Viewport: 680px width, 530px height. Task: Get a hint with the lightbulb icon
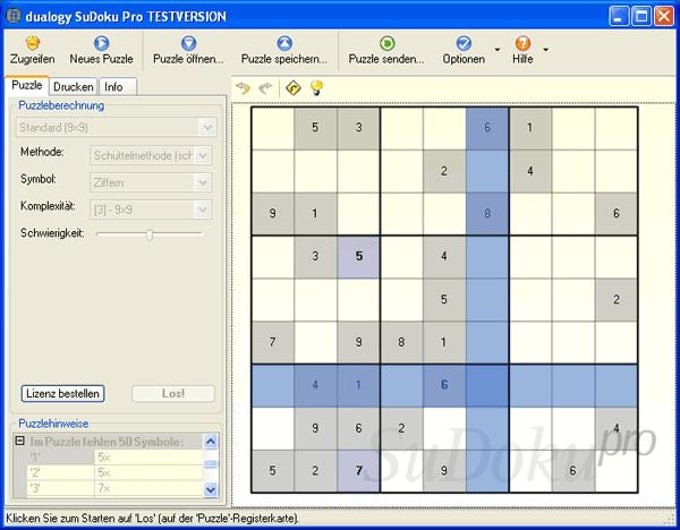[317, 88]
